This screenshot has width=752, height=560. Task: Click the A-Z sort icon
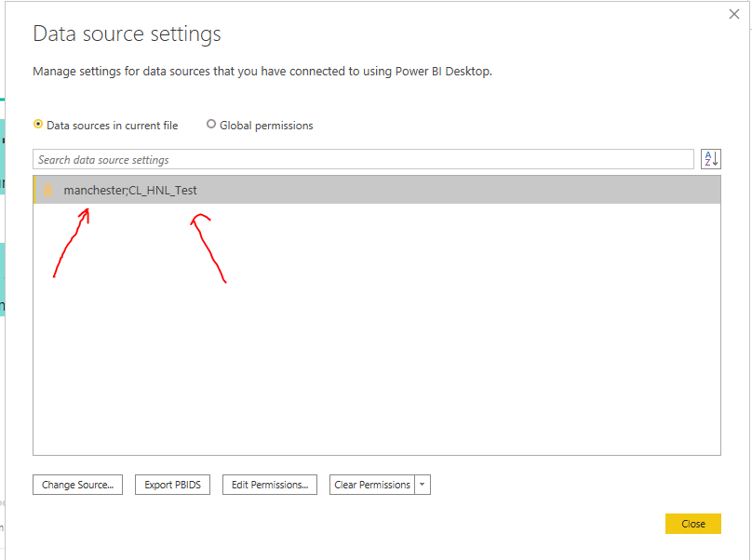[x=711, y=159]
